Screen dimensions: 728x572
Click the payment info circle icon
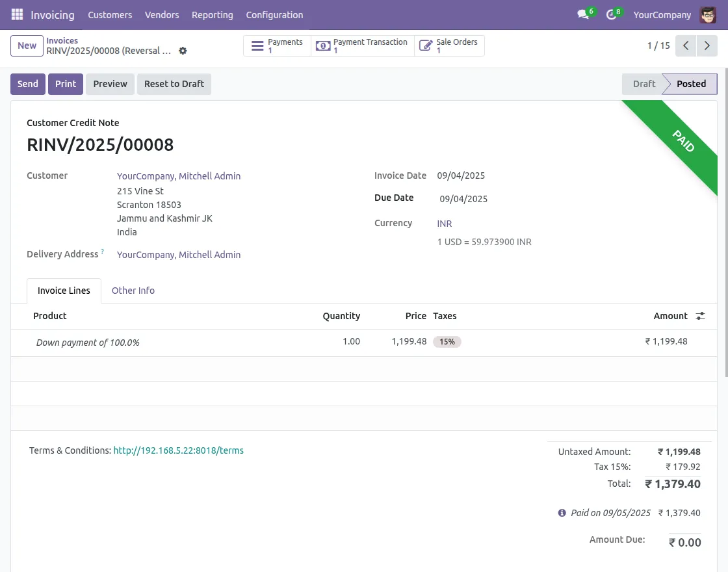562,513
